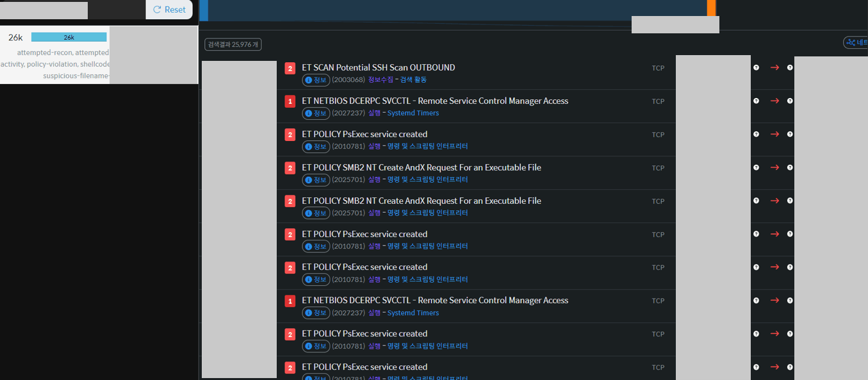Click the orange bar in the top histogram
The height and width of the screenshot is (380, 868).
click(x=711, y=8)
